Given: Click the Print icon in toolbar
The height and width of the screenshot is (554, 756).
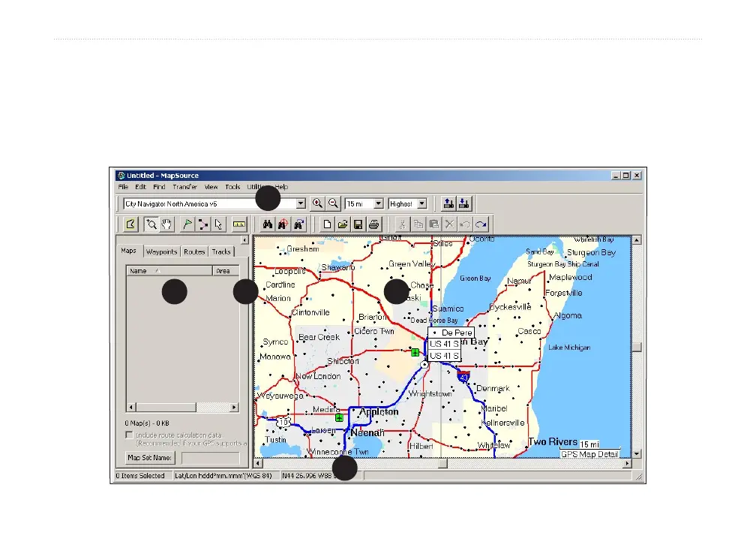Looking at the screenshot, I should (374, 224).
